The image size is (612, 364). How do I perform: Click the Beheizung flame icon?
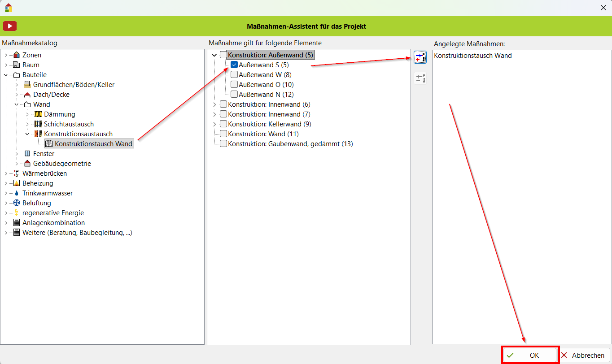tap(17, 183)
